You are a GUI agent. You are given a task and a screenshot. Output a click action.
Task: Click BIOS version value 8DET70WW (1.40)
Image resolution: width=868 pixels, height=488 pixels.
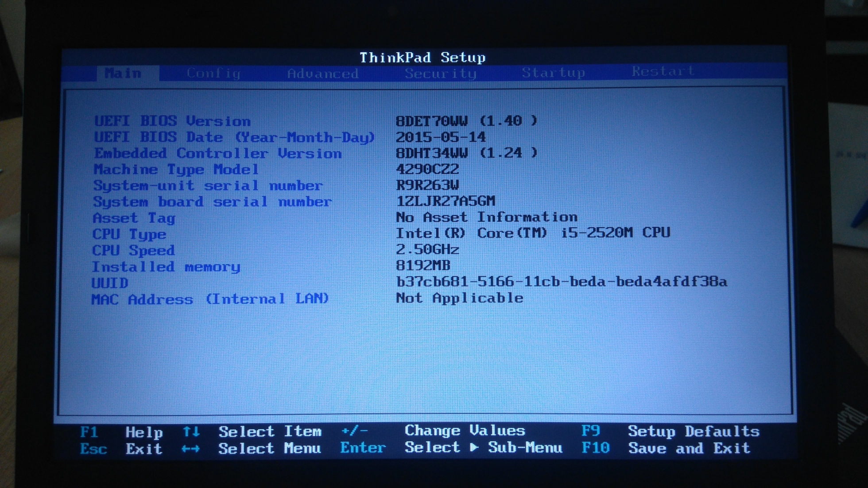pos(466,120)
